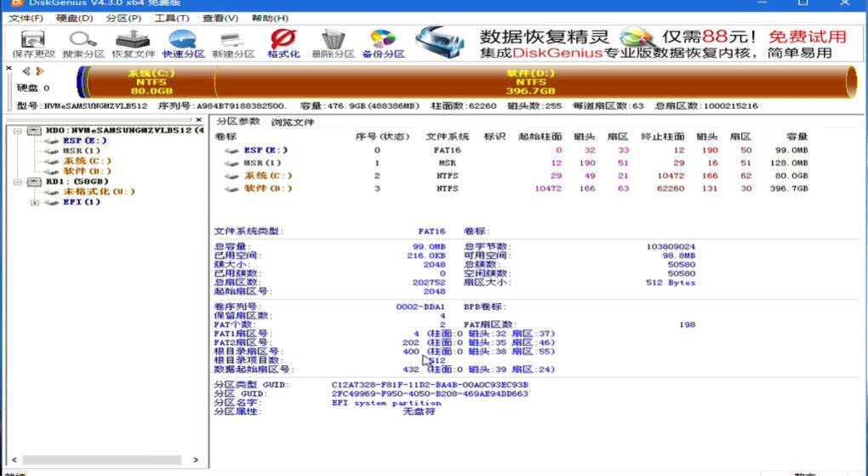Screen dimensions: 868x476
Task: Click the 起始柱面 column header
Action: [540, 136]
